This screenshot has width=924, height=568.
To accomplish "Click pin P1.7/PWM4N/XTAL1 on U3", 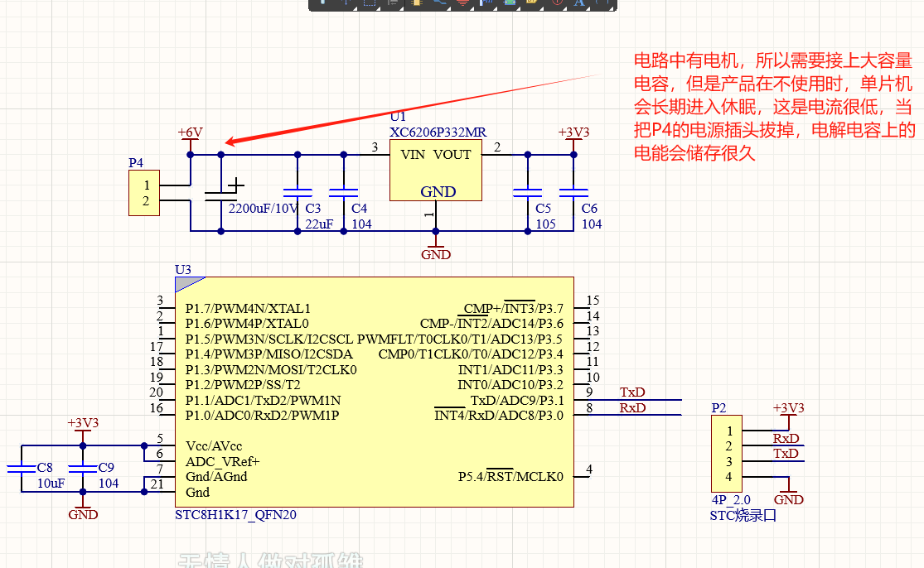I will pos(248,309).
